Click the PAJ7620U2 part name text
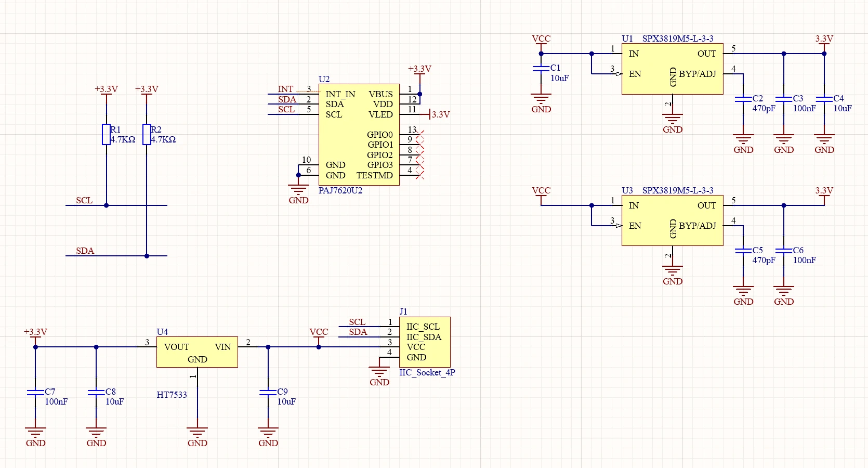 [x=340, y=190]
